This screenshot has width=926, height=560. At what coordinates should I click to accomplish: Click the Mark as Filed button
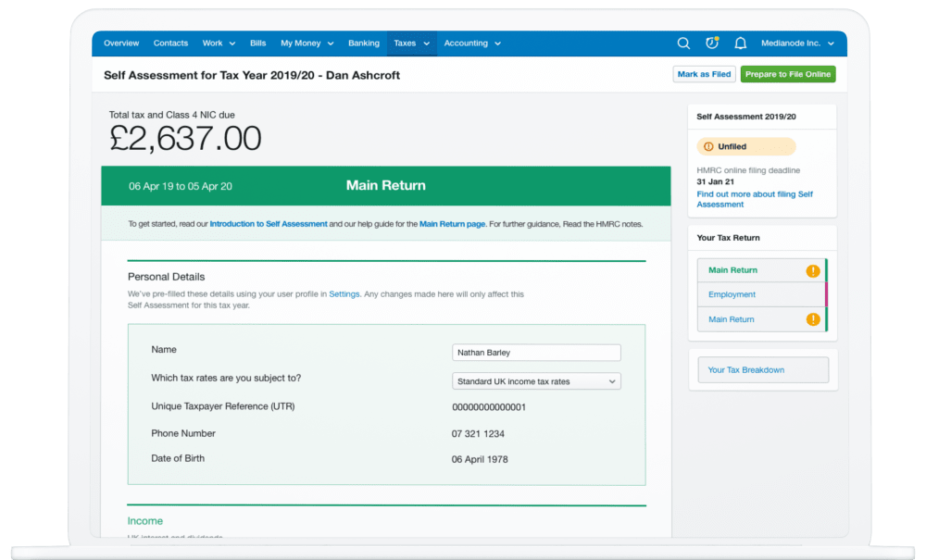coord(704,74)
